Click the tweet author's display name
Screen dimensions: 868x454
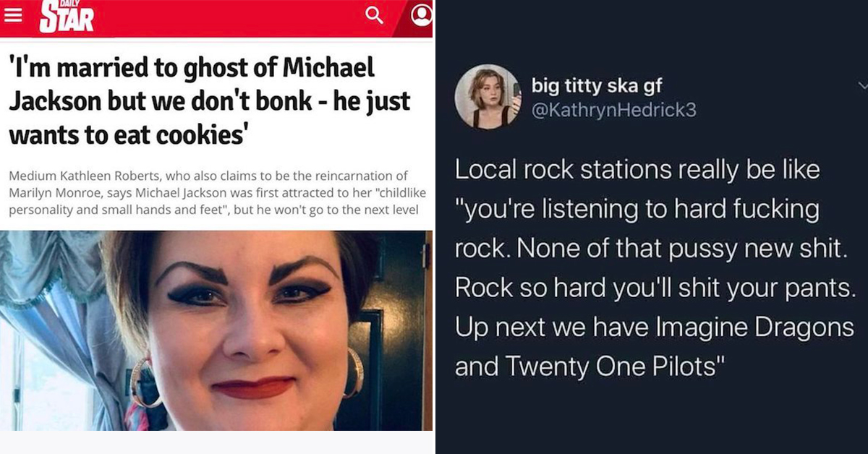click(x=597, y=86)
